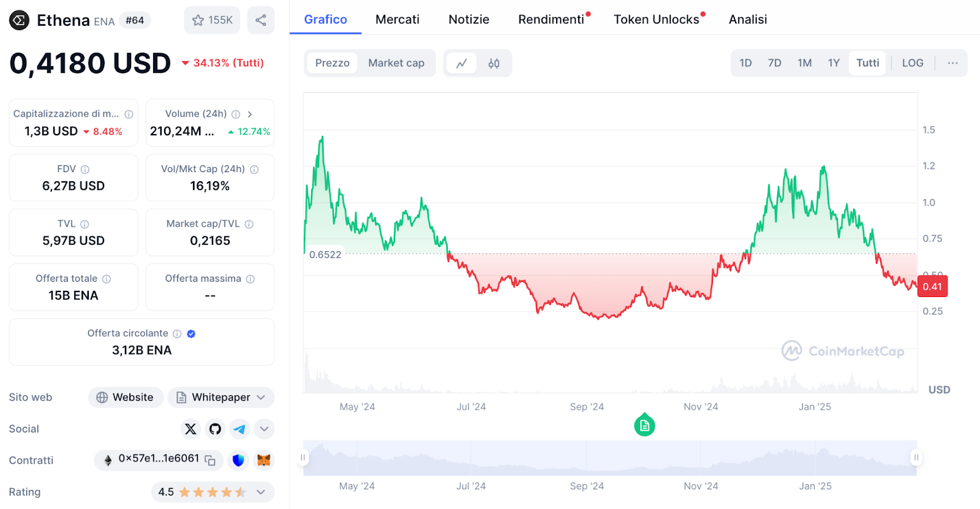Click the MetaMask fox icon
This screenshot has width=980, height=509.
(x=263, y=460)
